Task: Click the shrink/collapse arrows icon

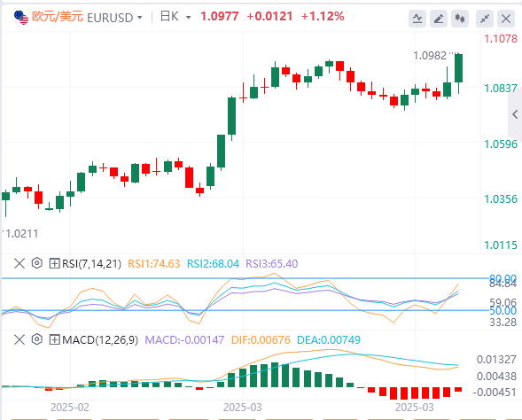Action: [485, 19]
